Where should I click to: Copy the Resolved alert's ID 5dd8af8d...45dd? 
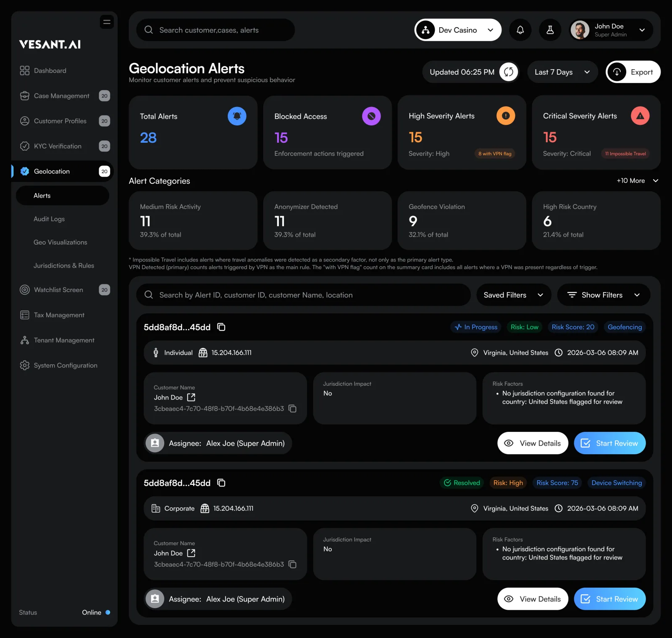click(x=221, y=483)
